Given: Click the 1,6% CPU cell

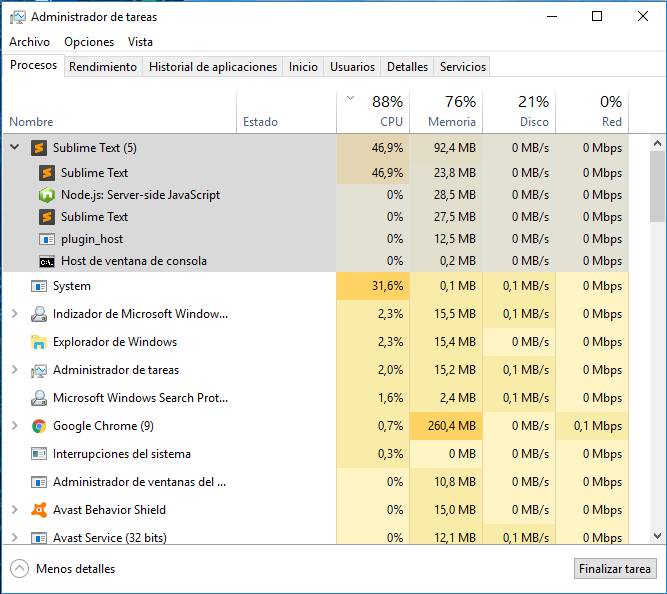Looking at the screenshot, I should [373, 398].
